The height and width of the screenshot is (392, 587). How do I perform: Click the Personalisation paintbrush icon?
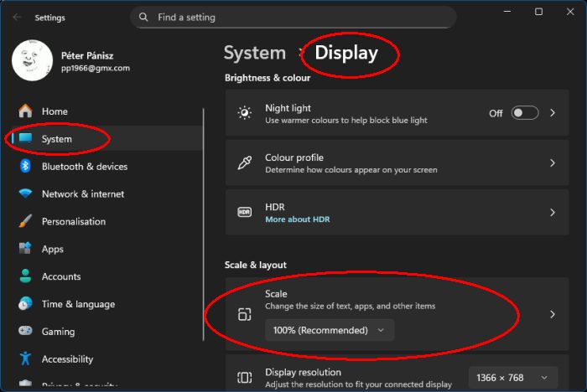[25, 222]
